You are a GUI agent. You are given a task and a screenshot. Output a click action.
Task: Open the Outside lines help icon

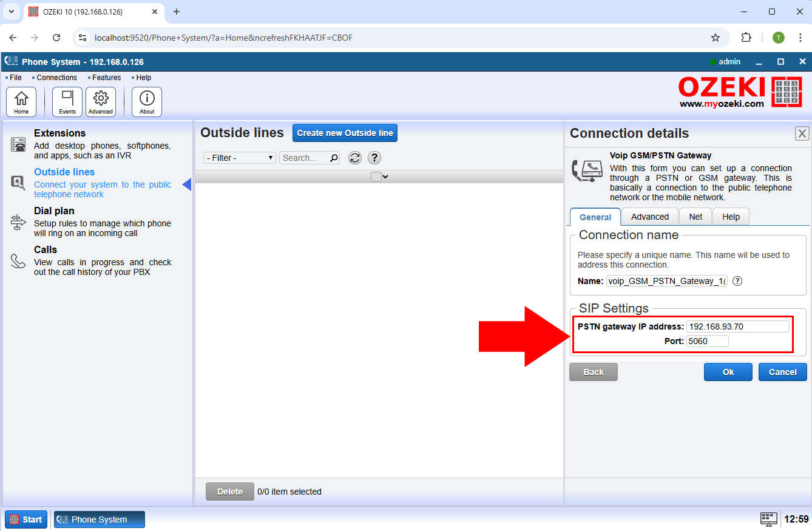pyautogui.click(x=374, y=158)
